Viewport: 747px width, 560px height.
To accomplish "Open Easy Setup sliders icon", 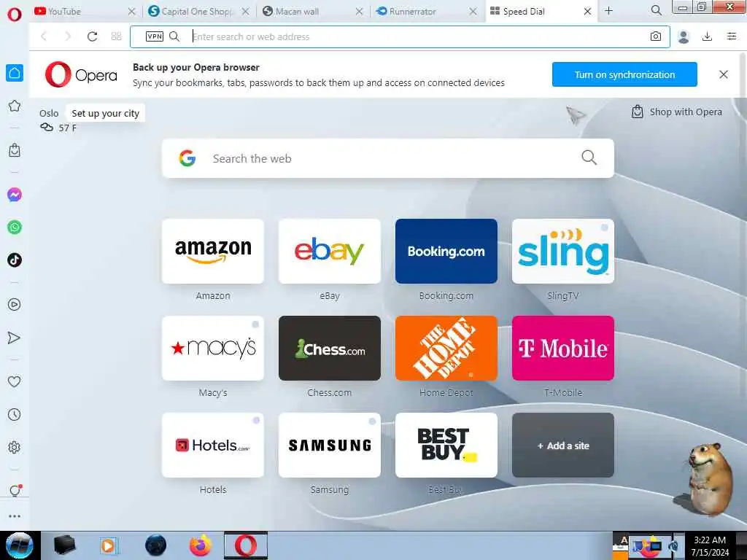I will [x=732, y=36].
